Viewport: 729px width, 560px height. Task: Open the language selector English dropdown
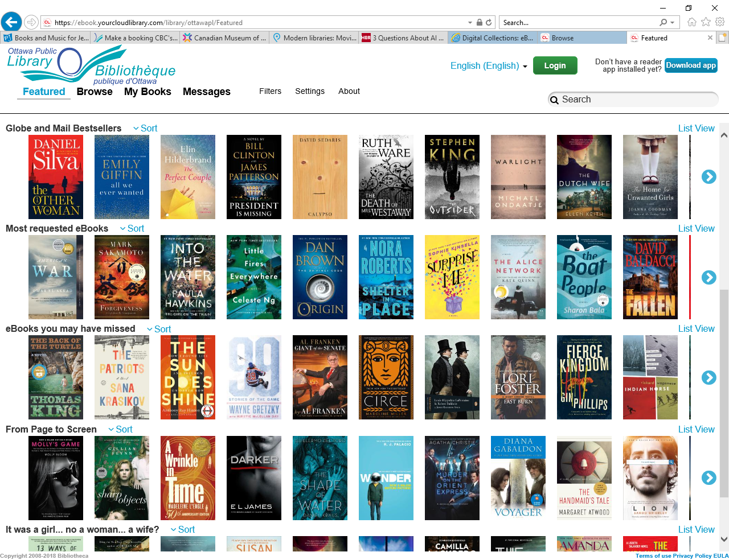click(x=489, y=66)
